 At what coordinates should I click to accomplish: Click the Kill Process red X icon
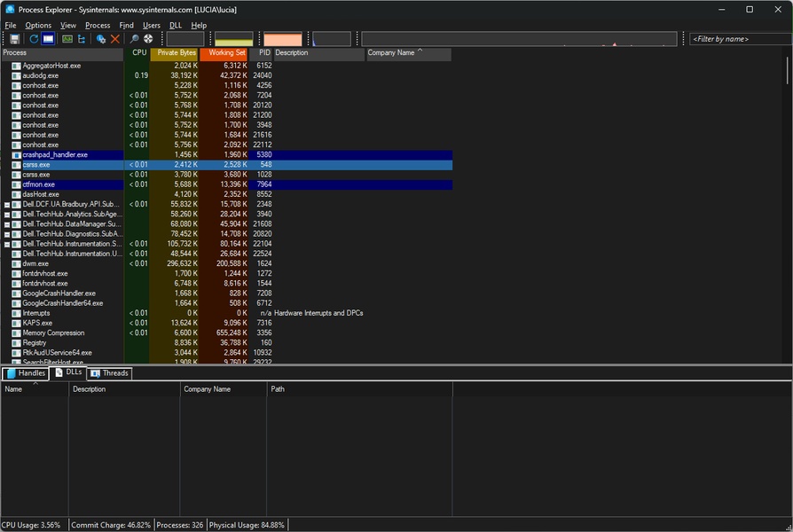[115, 39]
